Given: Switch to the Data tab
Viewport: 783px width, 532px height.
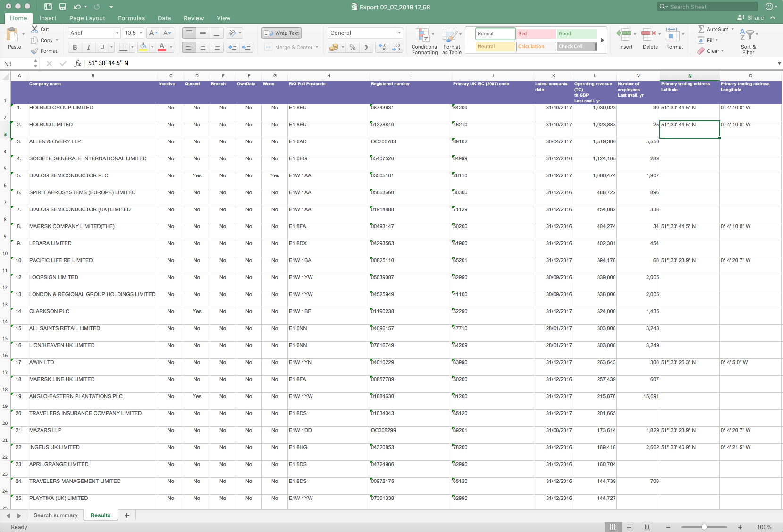Looking at the screenshot, I should (x=164, y=18).
